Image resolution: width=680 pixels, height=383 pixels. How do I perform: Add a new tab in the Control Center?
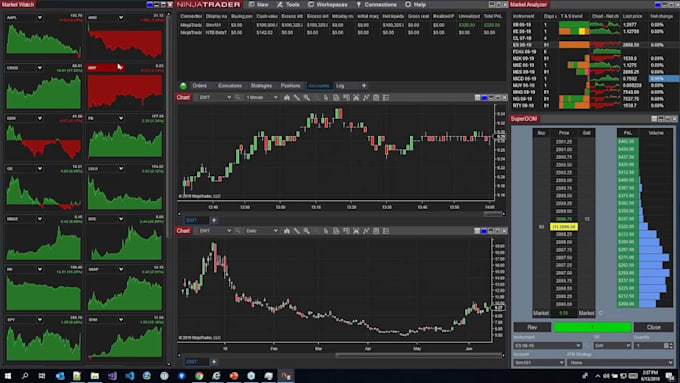(364, 86)
